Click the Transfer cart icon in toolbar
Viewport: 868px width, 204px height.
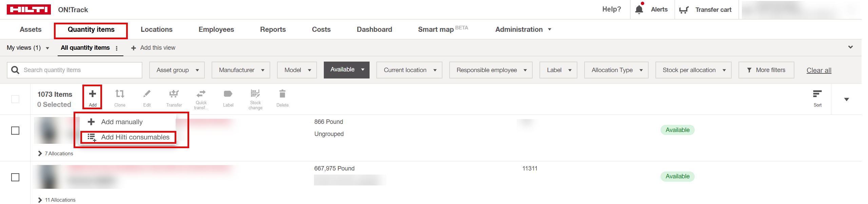pos(174,94)
